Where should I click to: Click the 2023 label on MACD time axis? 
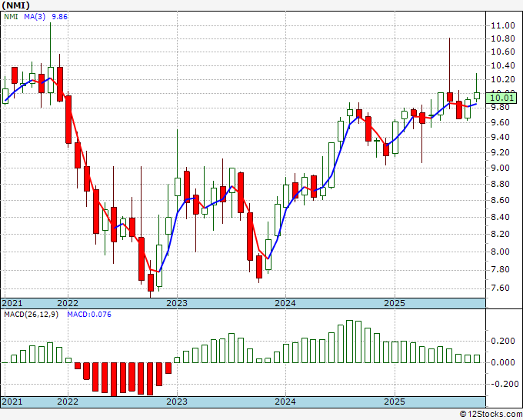(x=177, y=402)
